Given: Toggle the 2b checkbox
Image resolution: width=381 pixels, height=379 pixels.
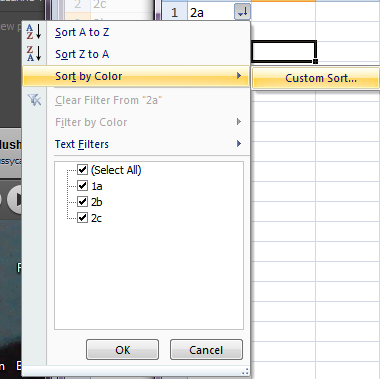Looking at the screenshot, I should (x=82, y=202).
